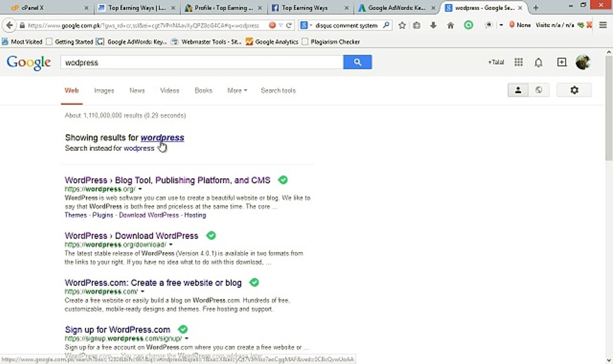Open the +Talal profile link
613x364 pixels.
496,62
